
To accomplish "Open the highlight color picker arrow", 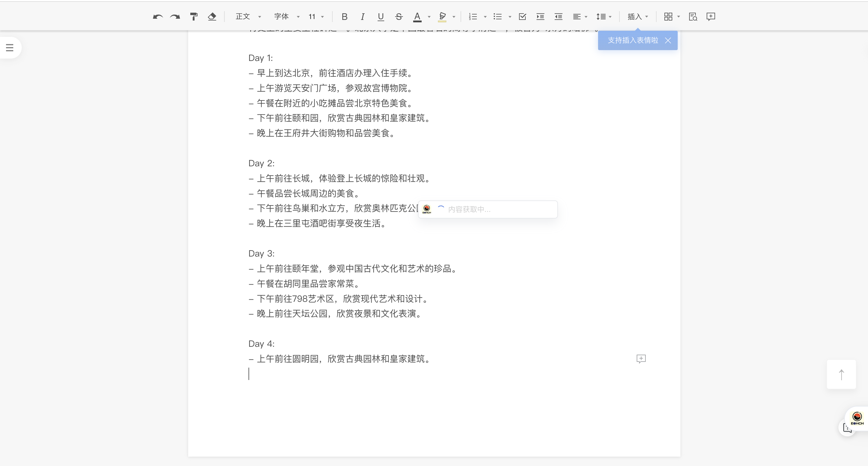I will [x=454, y=17].
